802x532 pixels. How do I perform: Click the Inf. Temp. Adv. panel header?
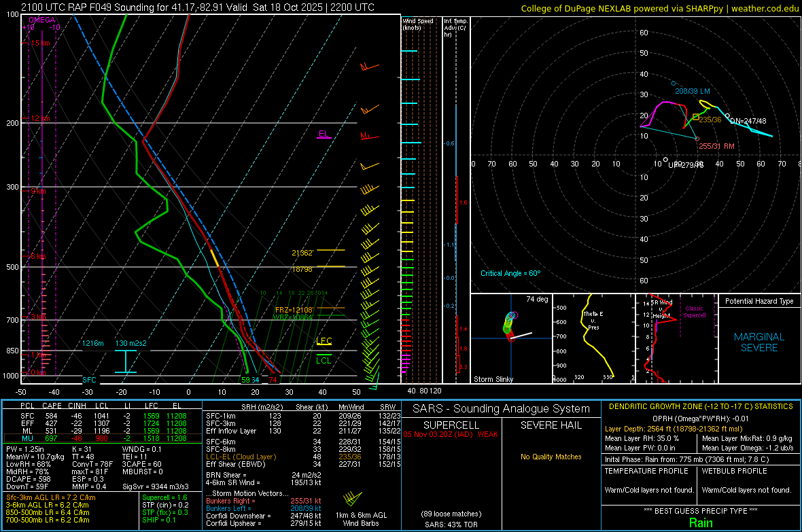coord(455,28)
